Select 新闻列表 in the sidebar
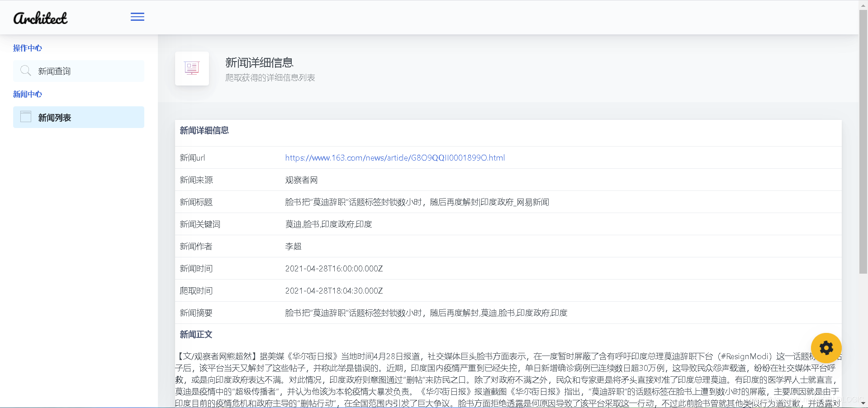The width and height of the screenshot is (868, 408). (79, 117)
